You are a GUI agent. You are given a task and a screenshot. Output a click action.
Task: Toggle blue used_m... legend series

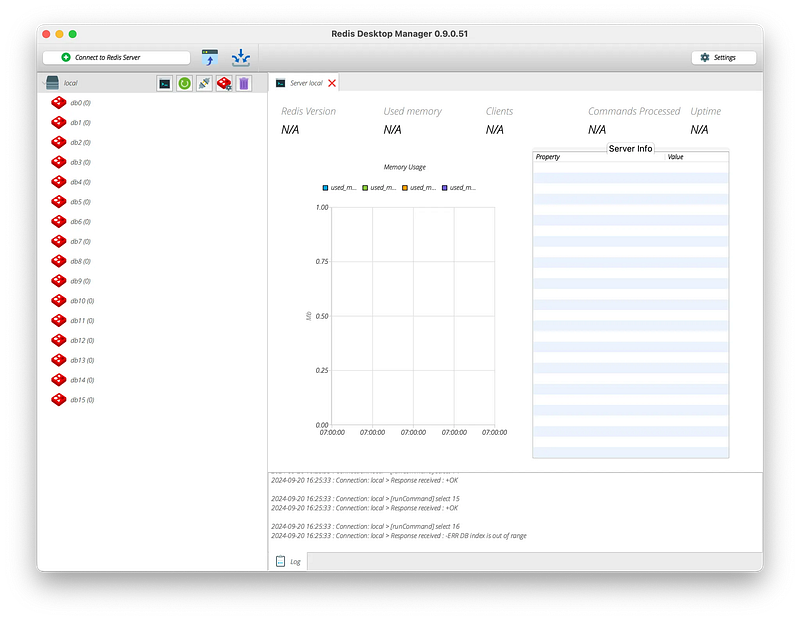coord(339,188)
